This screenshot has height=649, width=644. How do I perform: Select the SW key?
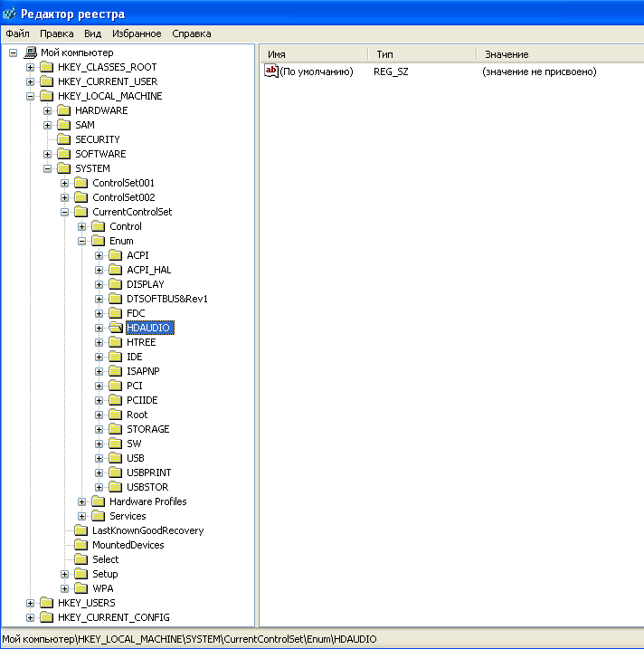[x=134, y=444]
